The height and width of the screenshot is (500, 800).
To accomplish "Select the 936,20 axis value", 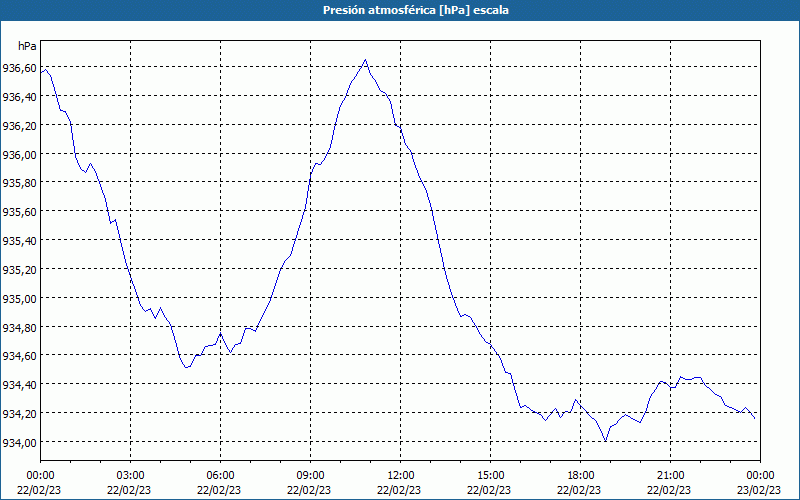I will pos(19,126).
